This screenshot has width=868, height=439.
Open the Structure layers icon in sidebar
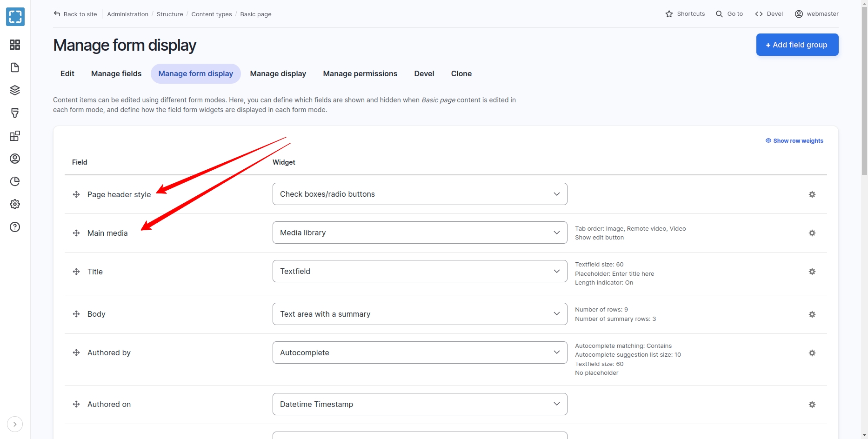15,90
